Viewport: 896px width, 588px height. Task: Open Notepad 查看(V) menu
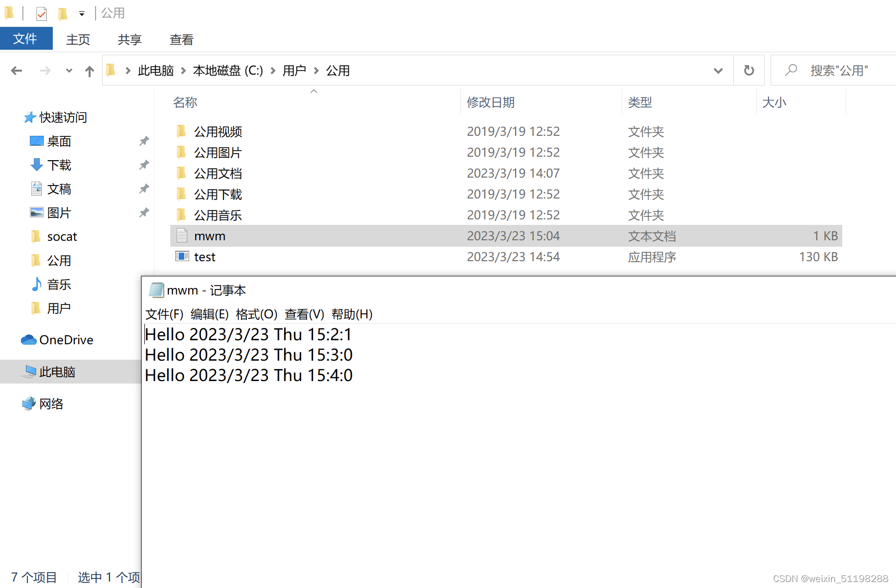pos(304,314)
